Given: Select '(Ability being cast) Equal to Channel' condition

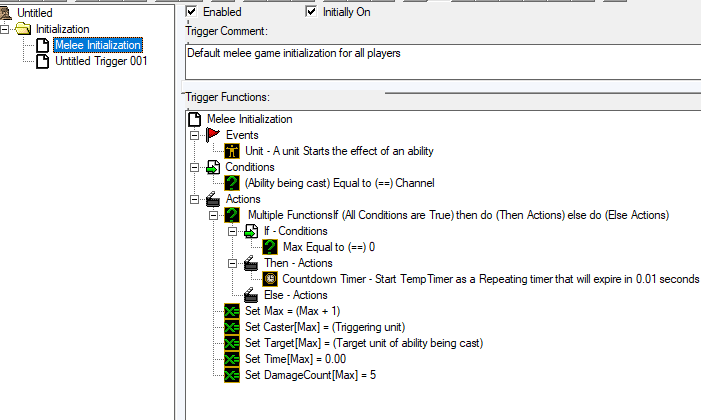Looking at the screenshot, I should tap(339, 183).
